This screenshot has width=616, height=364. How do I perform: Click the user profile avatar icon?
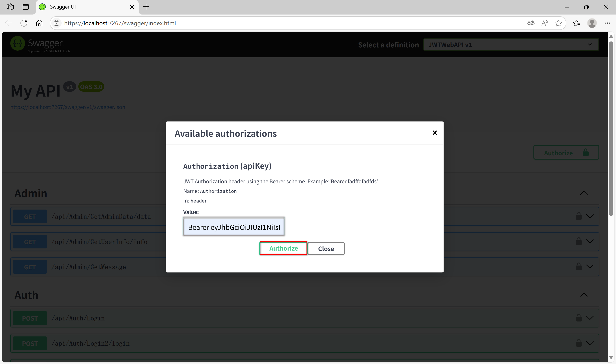(x=592, y=23)
